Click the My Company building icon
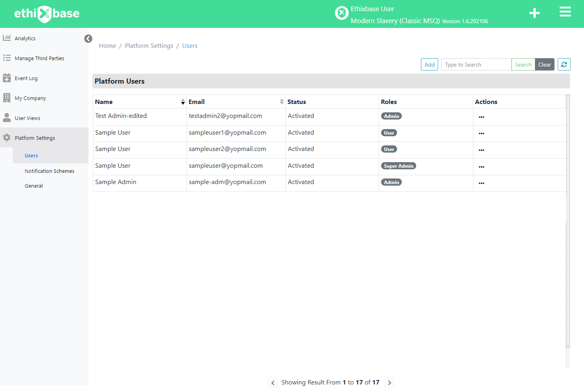 pyautogui.click(x=7, y=98)
